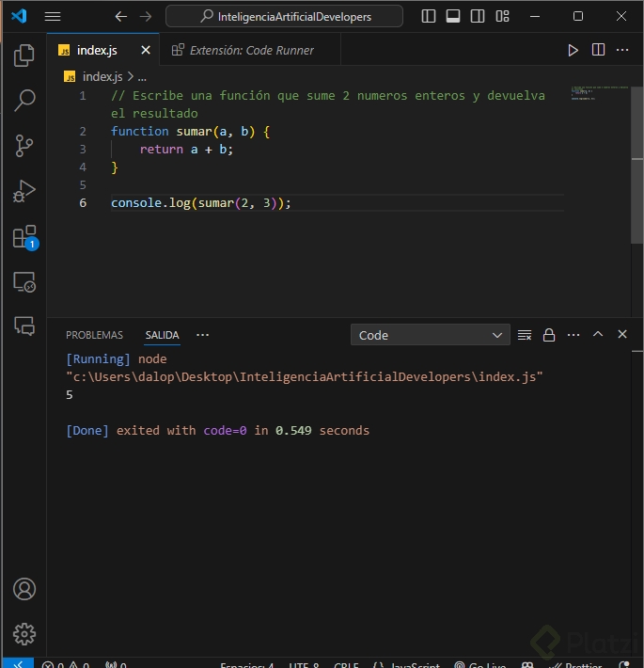This screenshot has height=668, width=644.
Task: Open the Run and Debug view
Action: pos(24,191)
